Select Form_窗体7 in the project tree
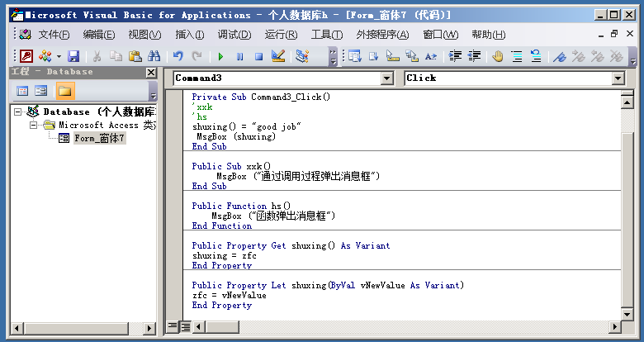 (x=99, y=138)
